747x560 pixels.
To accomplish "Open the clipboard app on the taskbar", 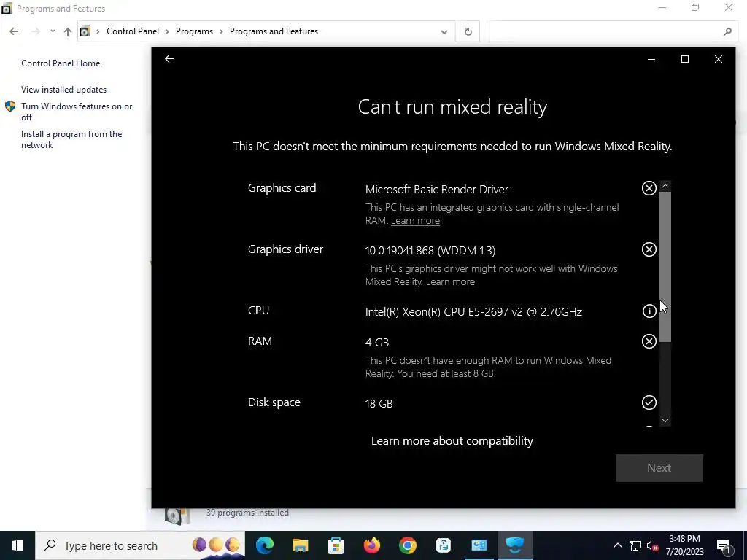I will (443, 545).
